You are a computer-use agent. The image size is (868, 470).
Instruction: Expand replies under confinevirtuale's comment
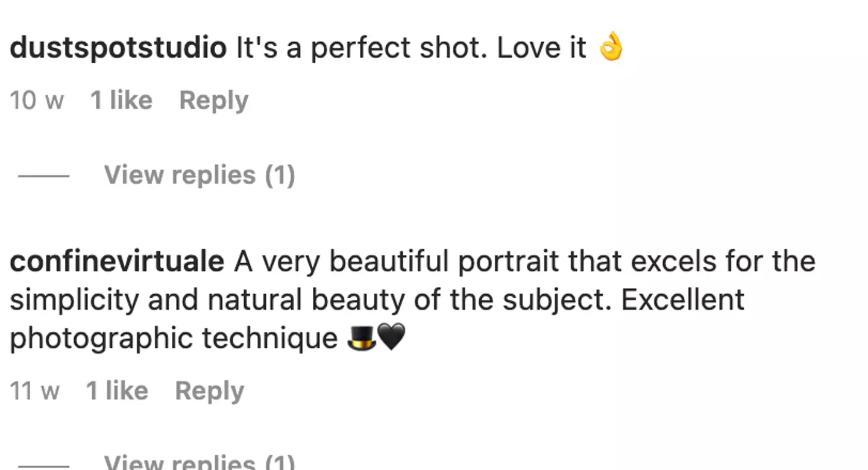pyautogui.click(x=200, y=463)
